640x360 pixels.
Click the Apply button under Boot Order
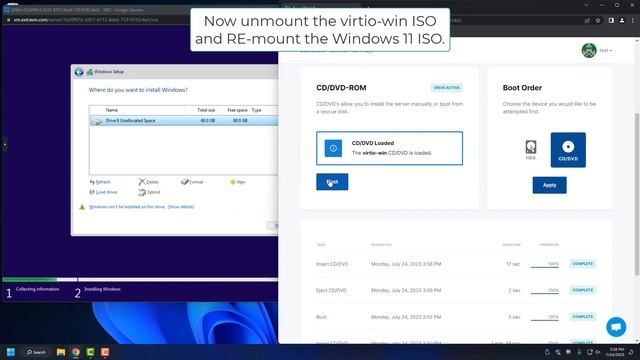[x=549, y=185]
